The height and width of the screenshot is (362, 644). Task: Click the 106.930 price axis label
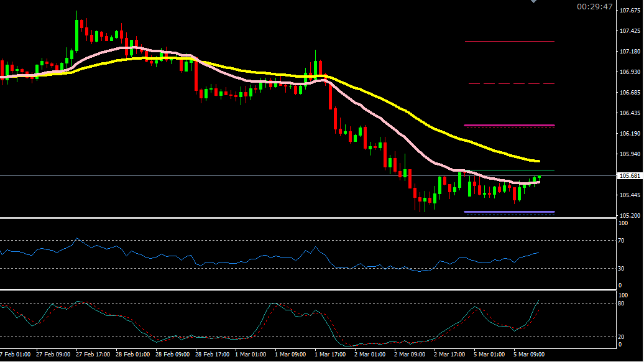(630, 72)
